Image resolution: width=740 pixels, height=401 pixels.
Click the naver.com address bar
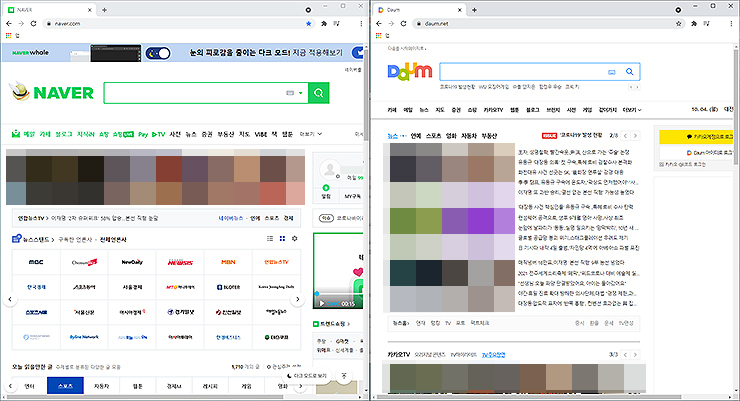179,24
